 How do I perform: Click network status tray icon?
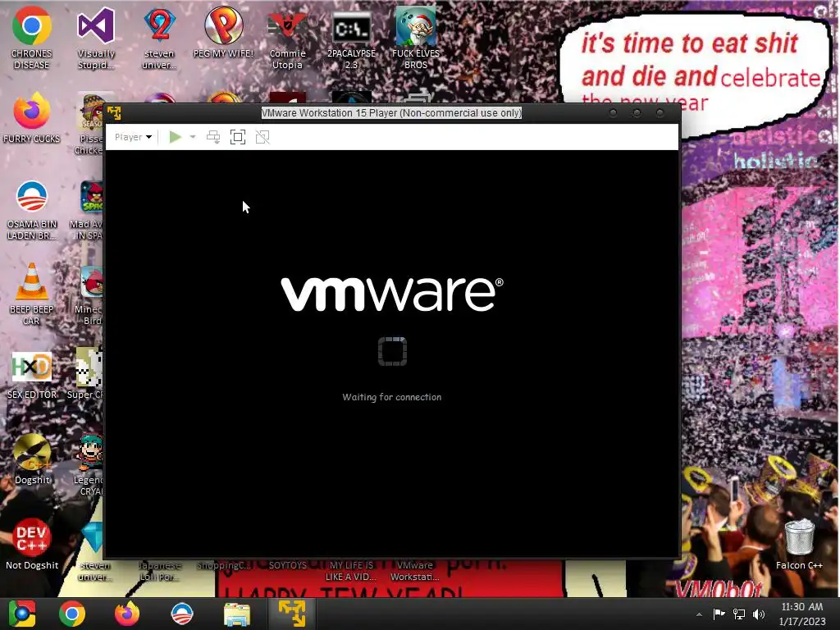739,614
